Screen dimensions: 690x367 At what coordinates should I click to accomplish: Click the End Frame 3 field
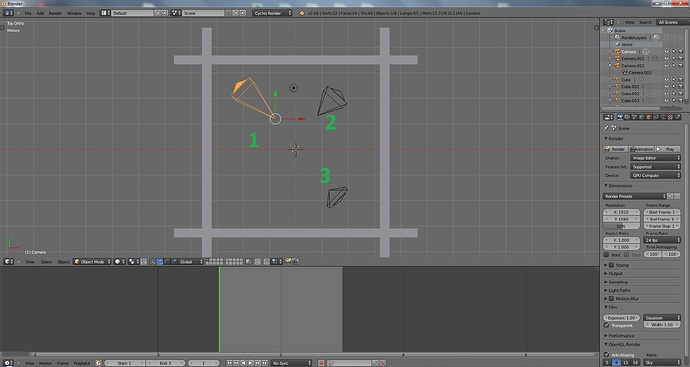[662, 219]
